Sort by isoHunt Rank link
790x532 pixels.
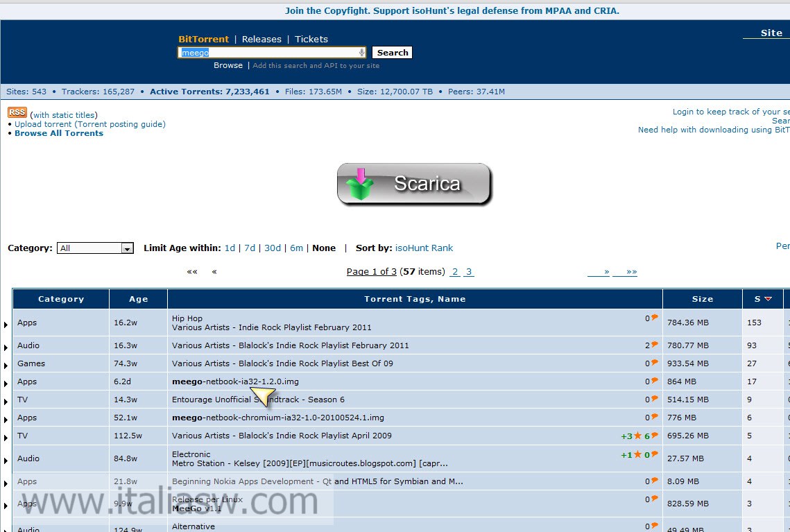click(x=424, y=248)
